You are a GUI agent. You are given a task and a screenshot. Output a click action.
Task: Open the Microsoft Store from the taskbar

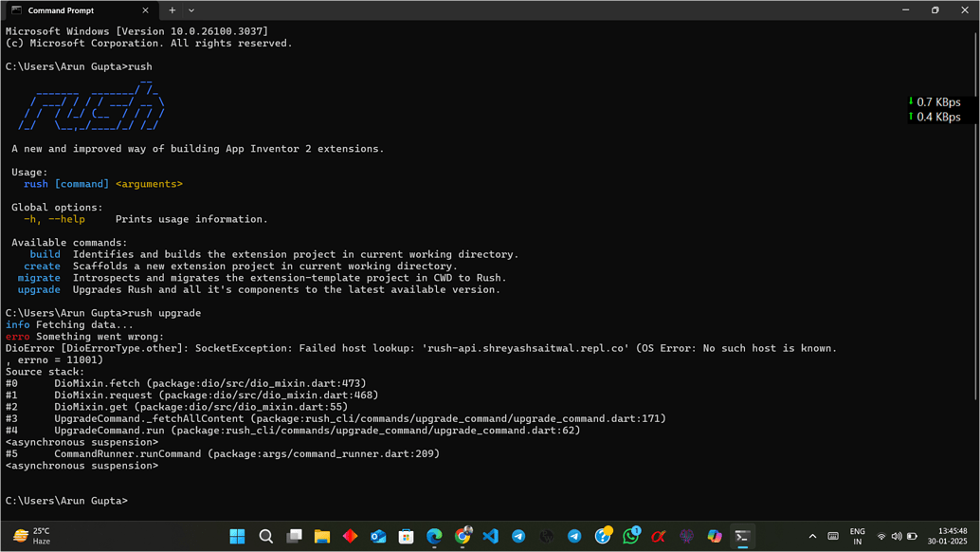[406, 536]
